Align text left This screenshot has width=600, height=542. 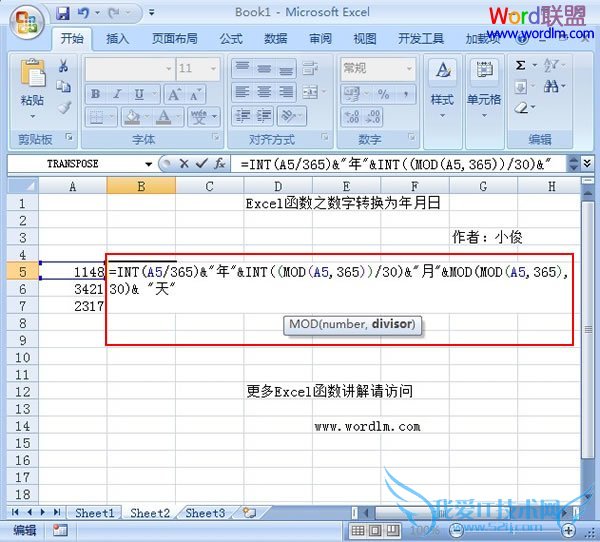click(242, 92)
